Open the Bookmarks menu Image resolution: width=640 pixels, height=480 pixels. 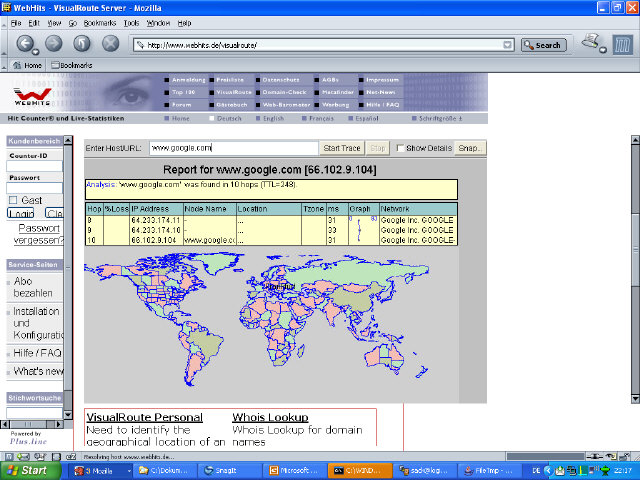100,22
